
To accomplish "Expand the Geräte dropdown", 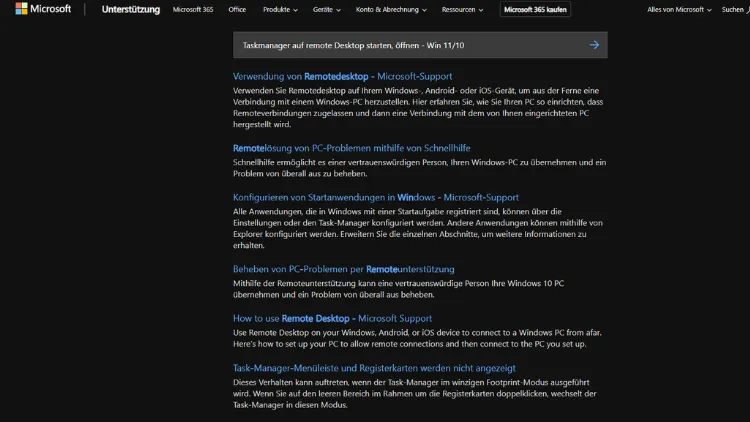I will pyautogui.click(x=327, y=9).
